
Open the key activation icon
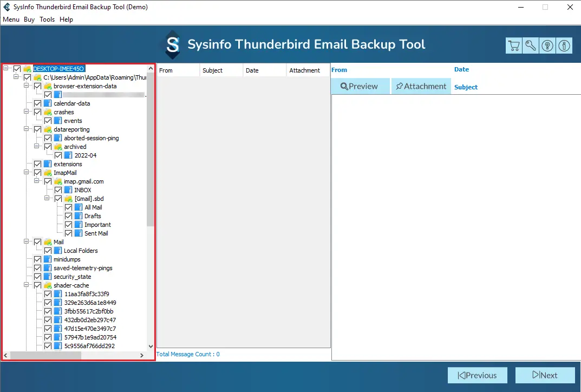(531, 46)
